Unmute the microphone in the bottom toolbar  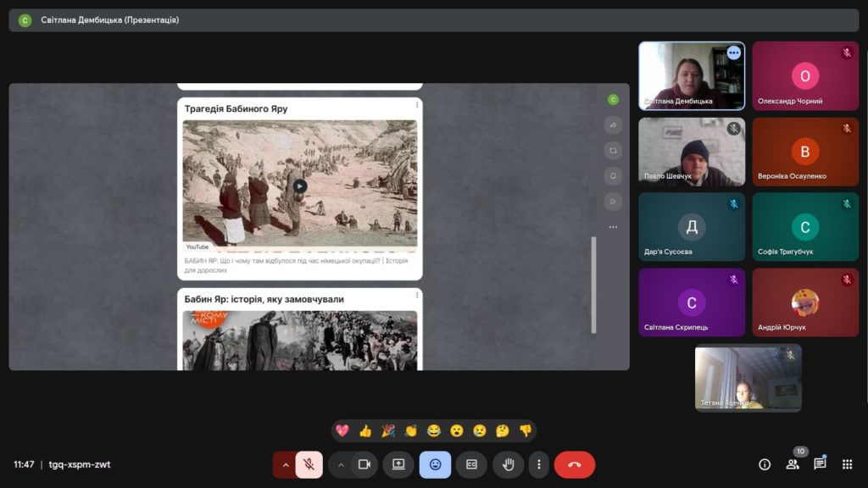click(309, 464)
